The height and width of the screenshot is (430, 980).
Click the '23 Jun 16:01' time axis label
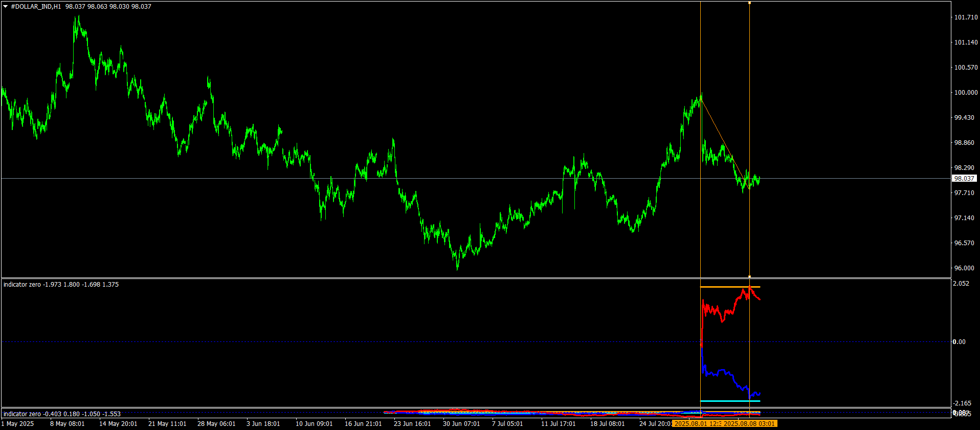pyautogui.click(x=412, y=424)
